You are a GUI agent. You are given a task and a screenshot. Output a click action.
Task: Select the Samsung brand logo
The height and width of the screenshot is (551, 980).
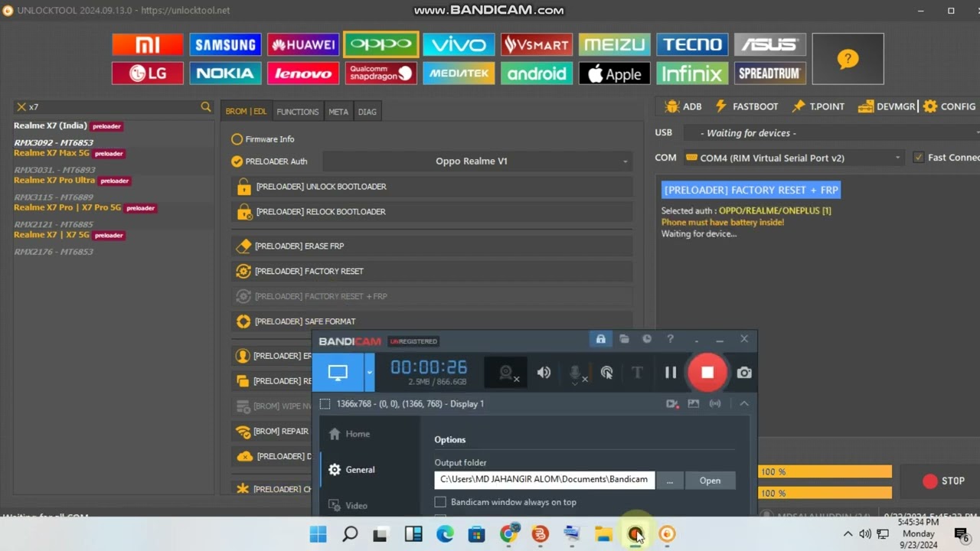[225, 44]
